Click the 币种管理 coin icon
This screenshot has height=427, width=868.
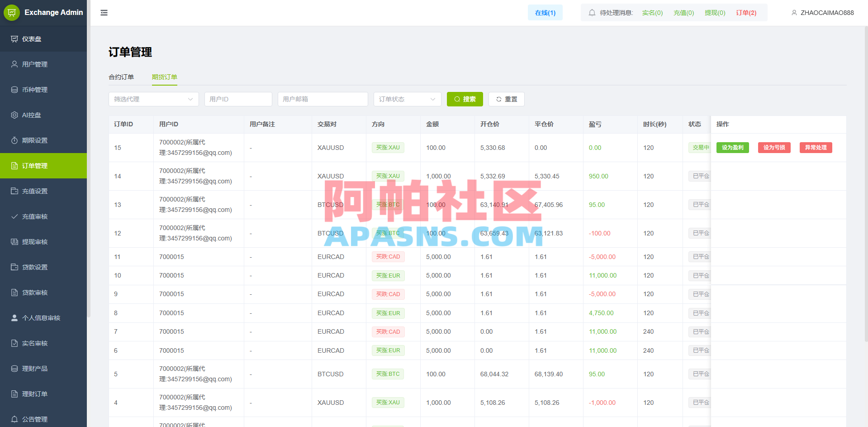[x=14, y=90]
